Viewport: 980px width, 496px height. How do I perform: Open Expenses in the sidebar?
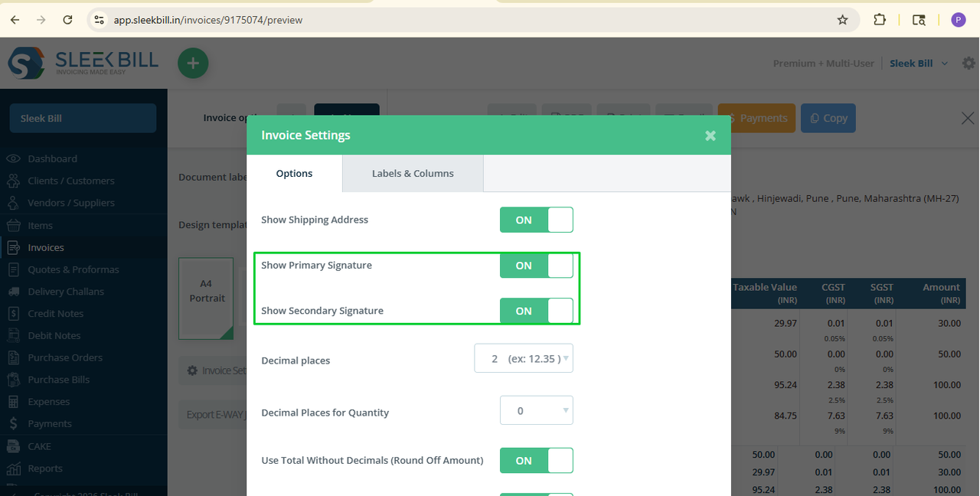[48, 402]
